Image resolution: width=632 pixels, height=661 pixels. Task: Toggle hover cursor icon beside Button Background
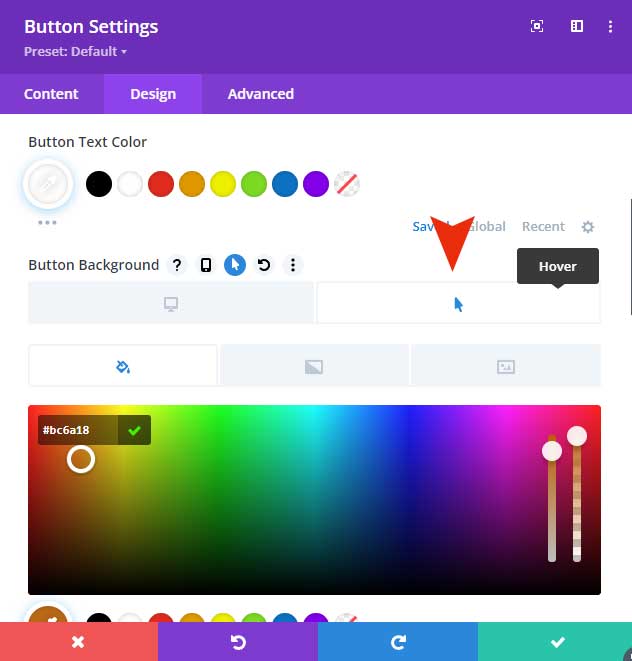tap(235, 265)
